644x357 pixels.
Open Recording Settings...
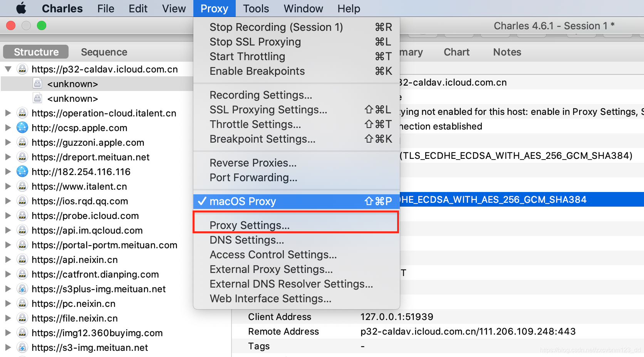point(296,95)
